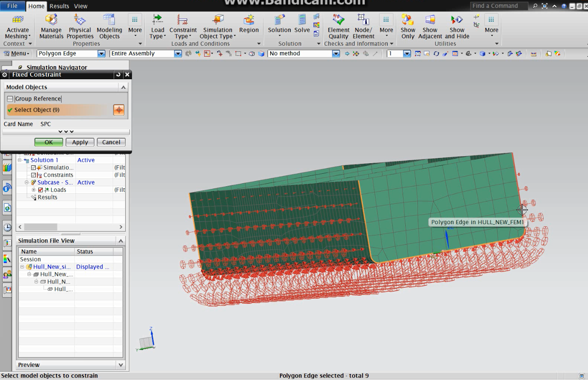Click the Name column header

(47, 252)
